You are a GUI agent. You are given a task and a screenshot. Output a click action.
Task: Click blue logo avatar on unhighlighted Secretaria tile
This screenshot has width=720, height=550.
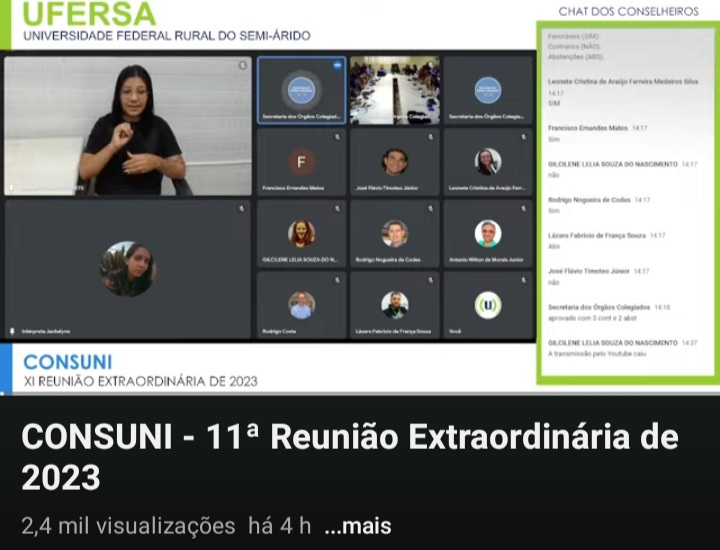click(488, 90)
